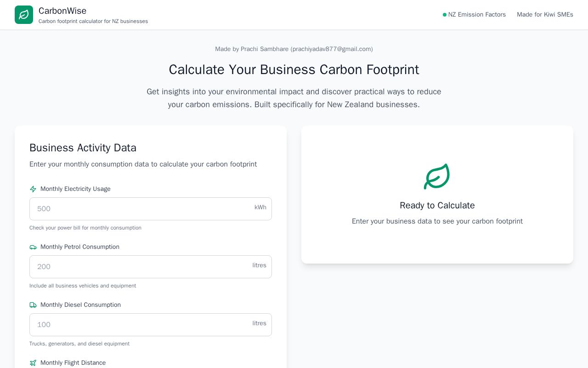
Task: Click the kWh unit label
Action: pyautogui.click(x=260, y=207)
